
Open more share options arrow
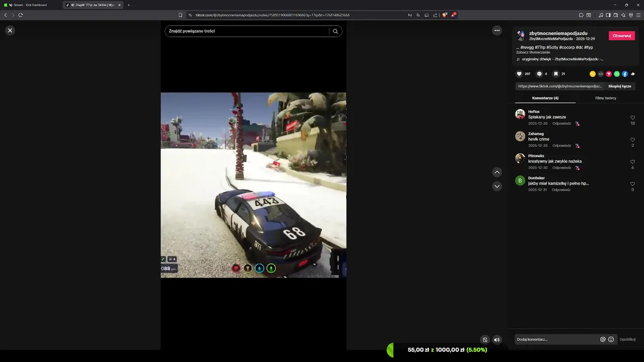click(x=633, y=74)
